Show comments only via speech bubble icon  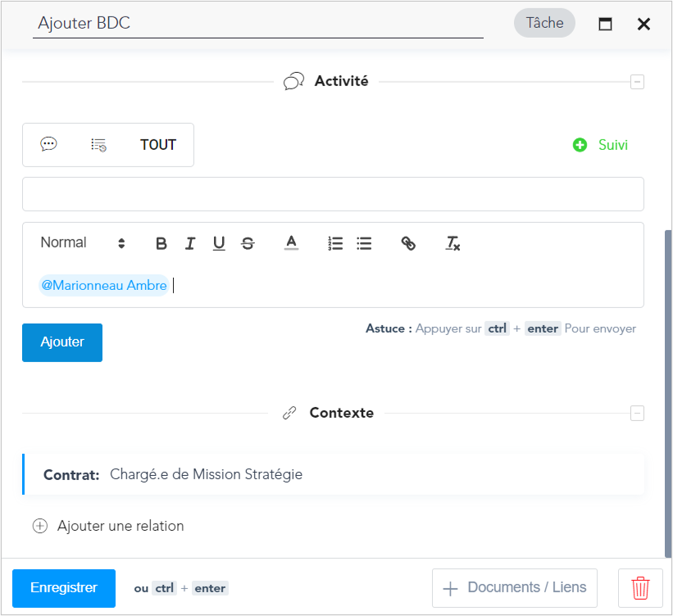click(48, 144)
